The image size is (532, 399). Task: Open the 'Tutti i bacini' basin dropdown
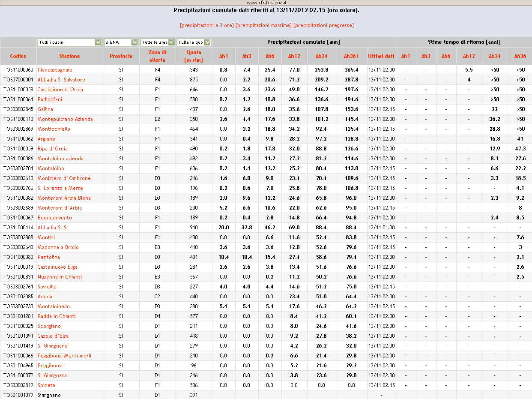pos(69,42)
